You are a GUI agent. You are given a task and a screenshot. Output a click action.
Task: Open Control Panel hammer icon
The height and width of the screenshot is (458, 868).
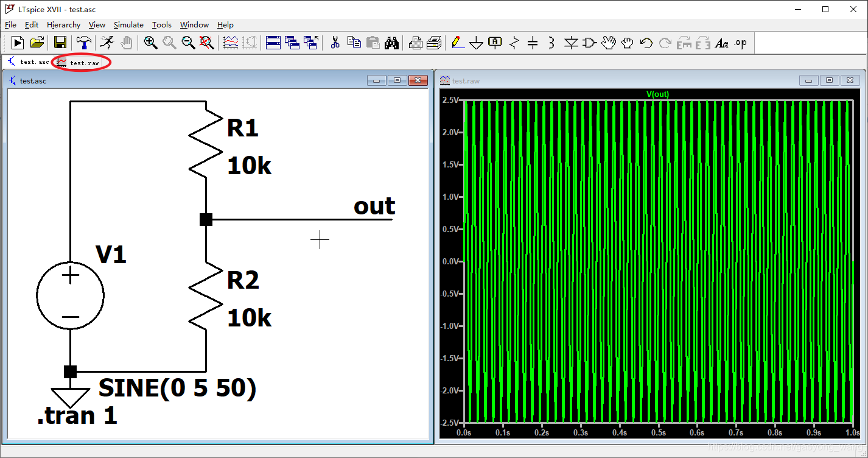(83, 43)
